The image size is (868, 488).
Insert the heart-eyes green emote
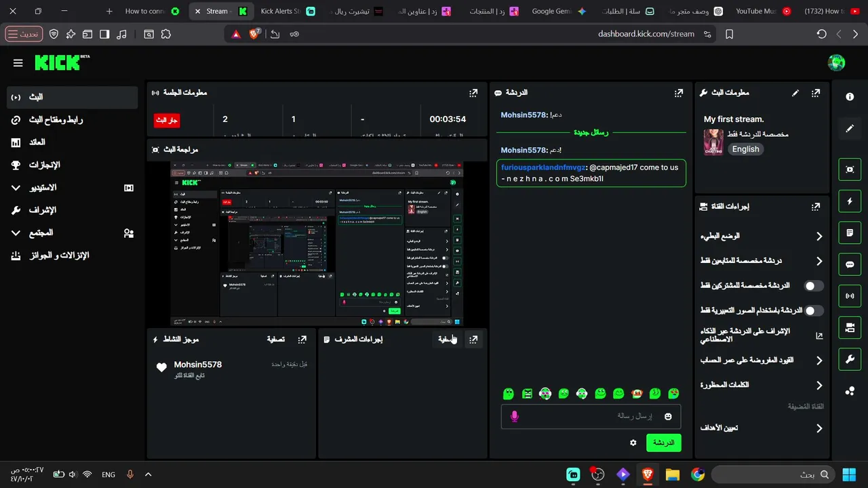pos(673,393)
